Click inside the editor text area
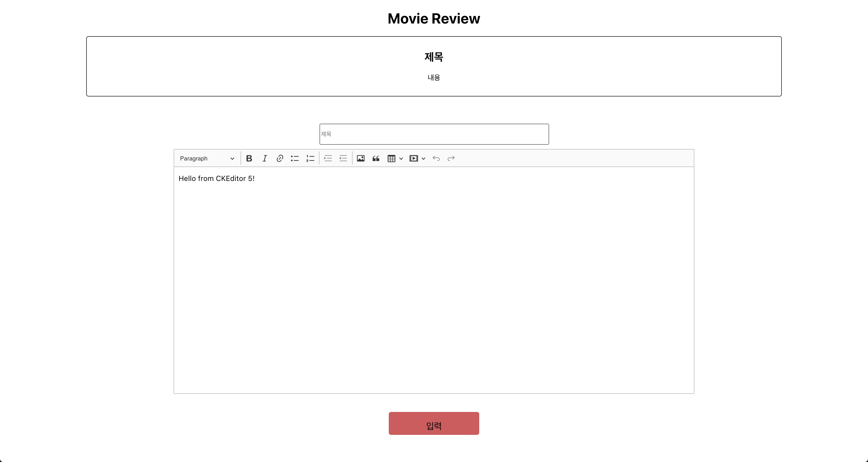 pyautogui.click(x=434, y=280)
